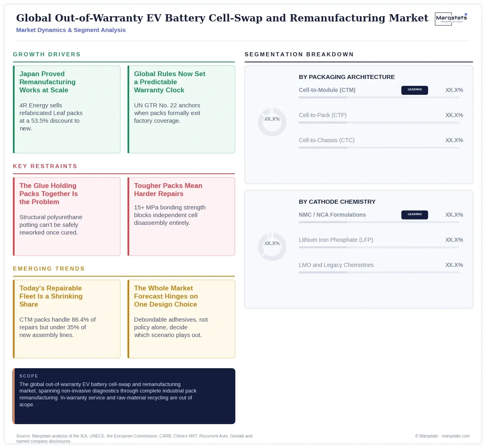Open the Global Rules Now Set card title
Screen dimensions: 486x448
click(170, 82)
